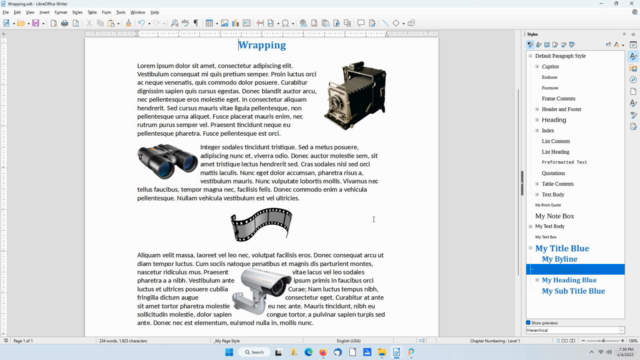Viewport: 640px width, 360px height.
Task: Click the zoom out minus button
Action: (x=583, y=340)
